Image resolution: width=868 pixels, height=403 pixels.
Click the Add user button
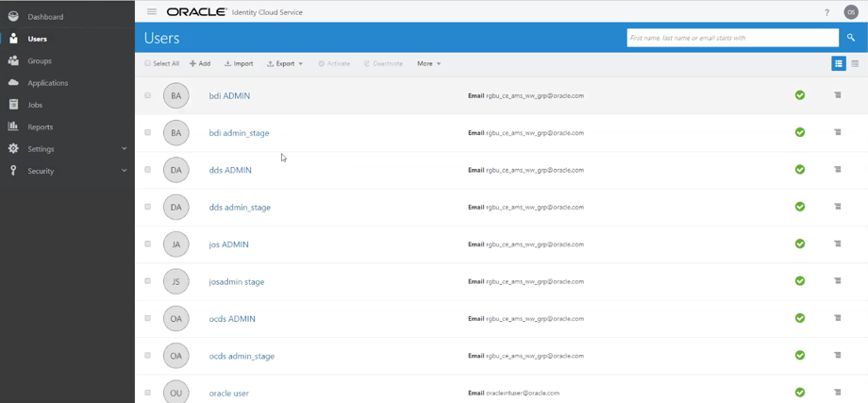point(200,63)
